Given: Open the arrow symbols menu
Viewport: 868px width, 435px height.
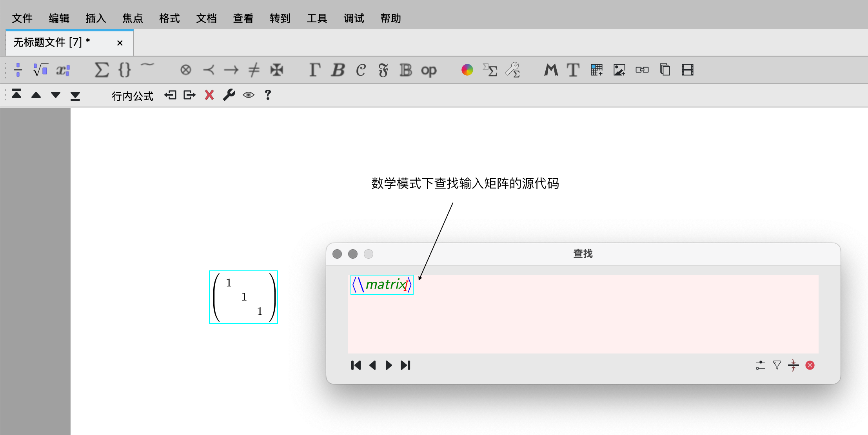Looking at the screenshot, I should [x=231, y=70].
